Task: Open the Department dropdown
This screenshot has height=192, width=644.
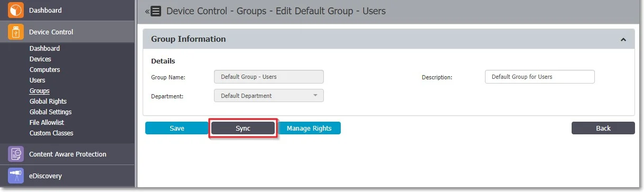Action: click(268, 96)
